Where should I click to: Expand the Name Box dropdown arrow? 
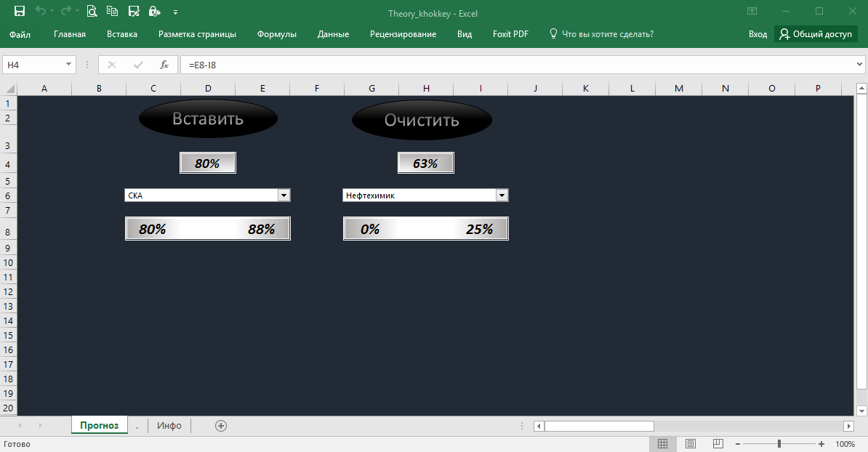pos(69,65)
